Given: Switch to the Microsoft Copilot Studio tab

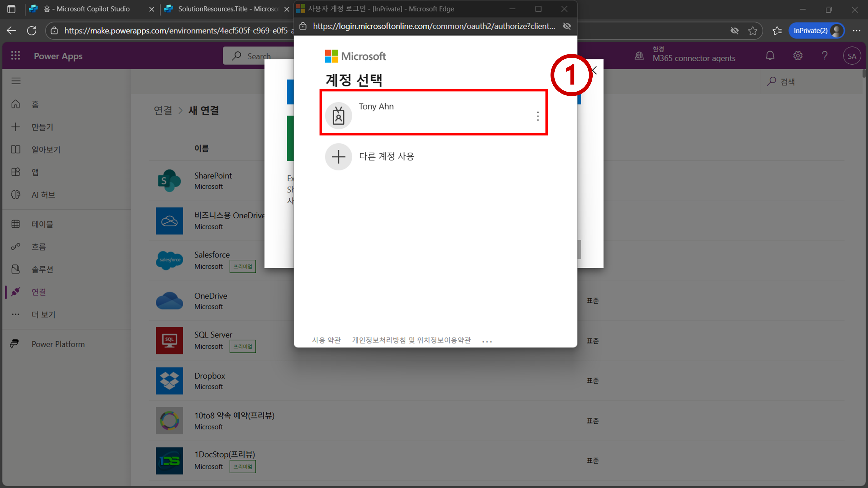Looking at the screenshot, I should pyautogui.click(x=86, y=9).
